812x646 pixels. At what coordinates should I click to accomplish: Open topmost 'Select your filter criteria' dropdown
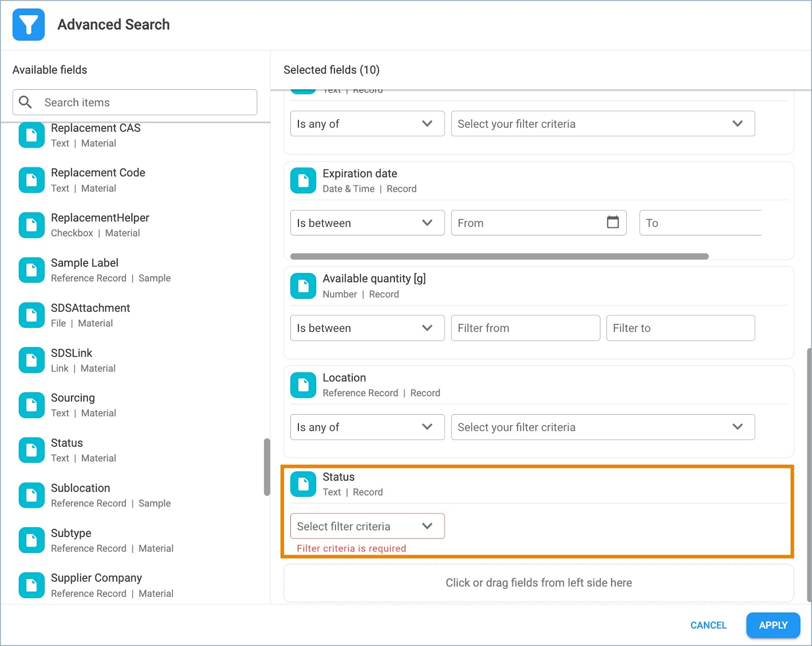(603, 123)
